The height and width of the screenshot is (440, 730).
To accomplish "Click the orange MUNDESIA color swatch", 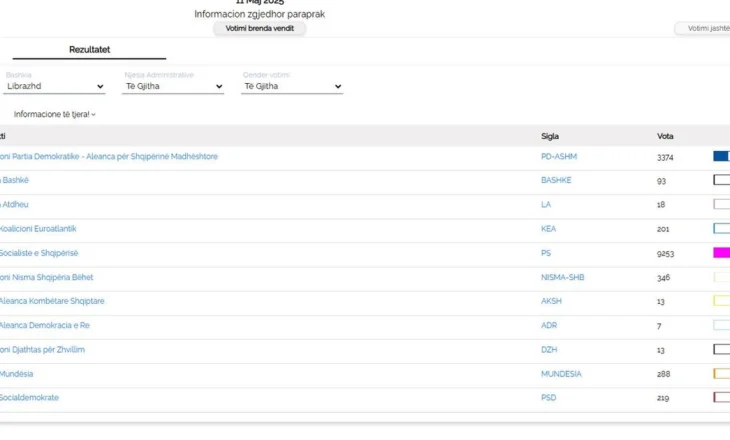I will point(721,373).
